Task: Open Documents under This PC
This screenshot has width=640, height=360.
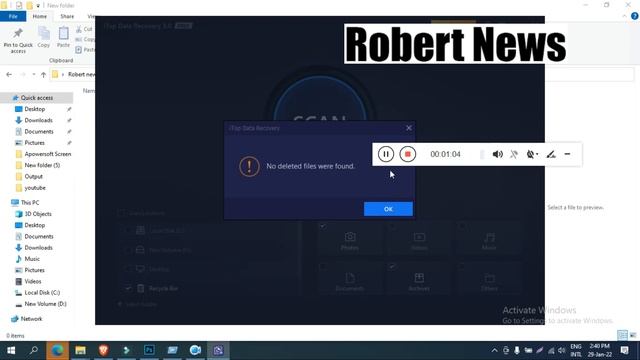Action: pos(39,236)
